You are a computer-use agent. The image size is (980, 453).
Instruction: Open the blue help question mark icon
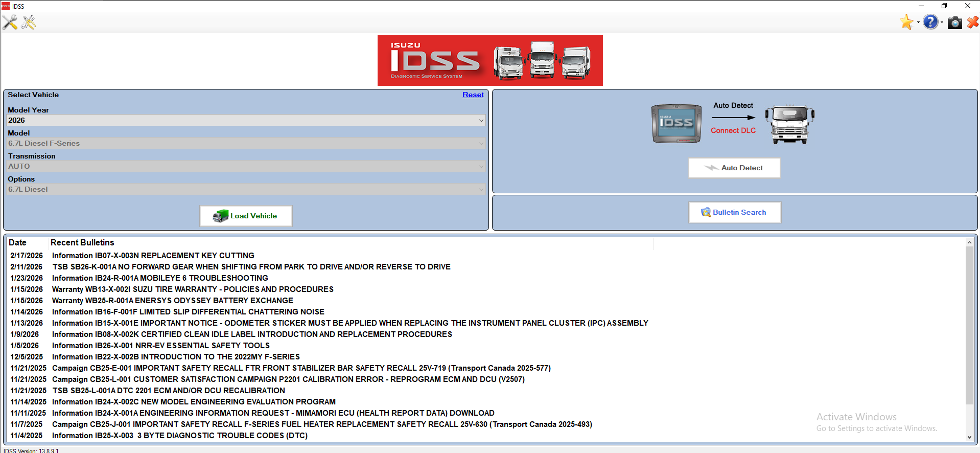tap(930, 22)
